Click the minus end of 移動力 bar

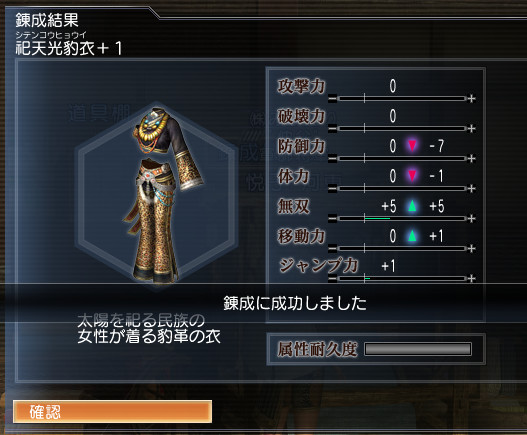pyautogui.click(x=332, y=248)
